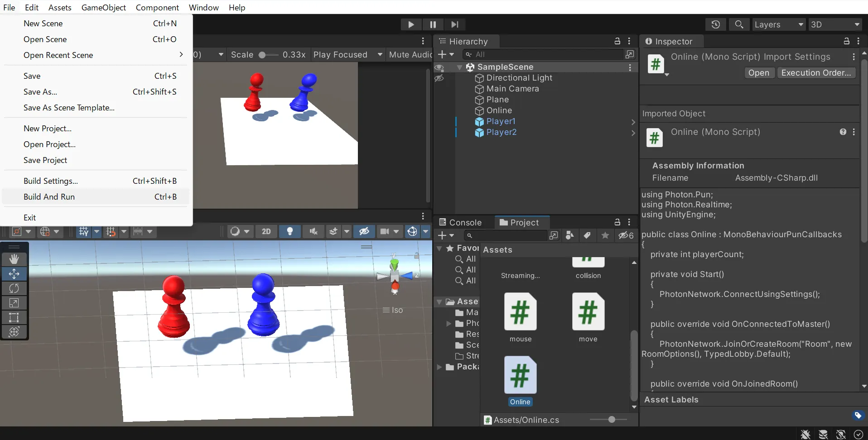Open the global search magnifier
Image resolution: width=868 pixels, height=440 pixels.
point(739,24)
